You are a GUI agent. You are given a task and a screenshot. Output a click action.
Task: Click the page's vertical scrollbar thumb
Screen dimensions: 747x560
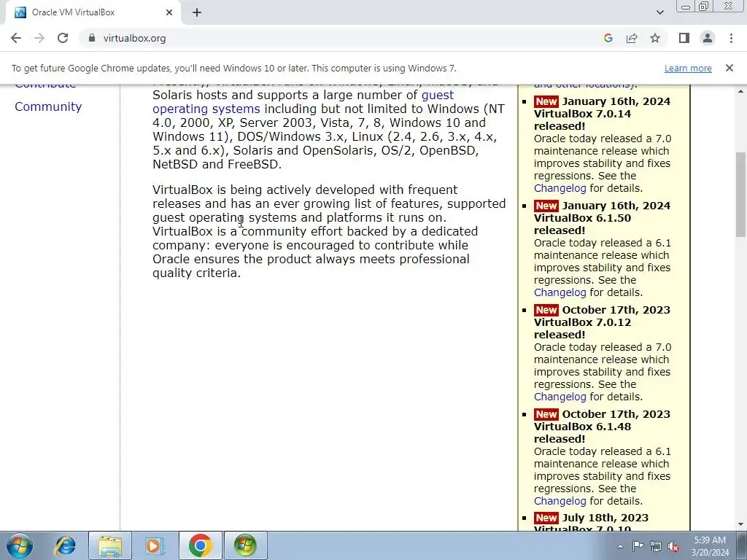[x=741, y=194]
